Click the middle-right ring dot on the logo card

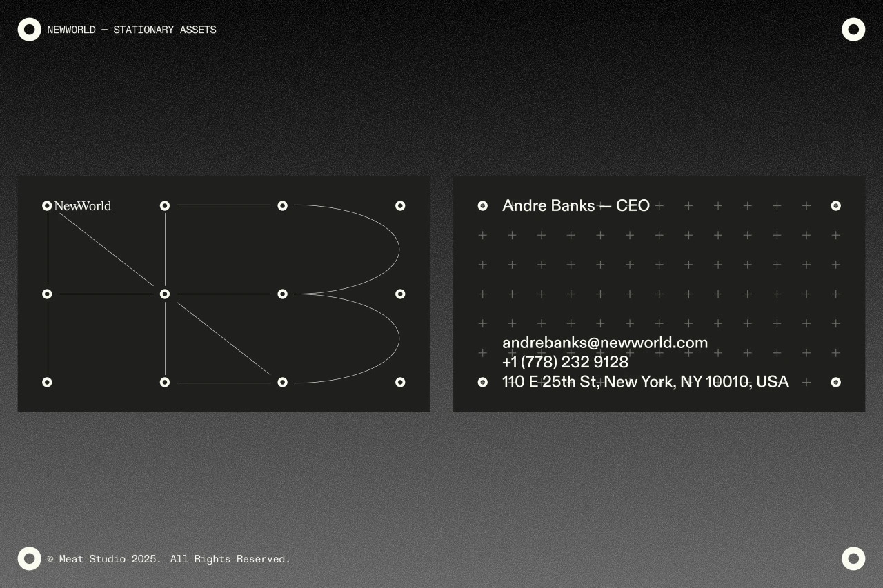[x=400, y=294]
